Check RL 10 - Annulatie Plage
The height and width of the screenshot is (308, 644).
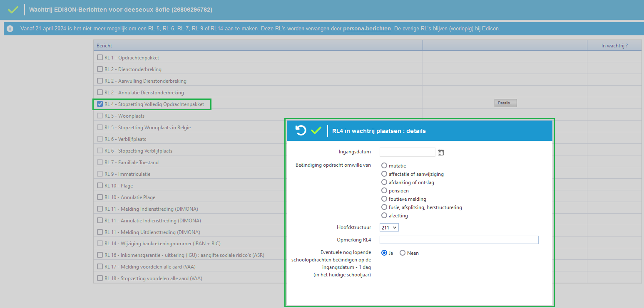(x=100, y=197)
